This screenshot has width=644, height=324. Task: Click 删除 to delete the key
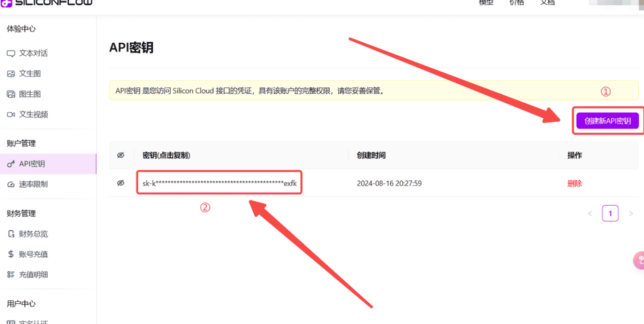575,183
